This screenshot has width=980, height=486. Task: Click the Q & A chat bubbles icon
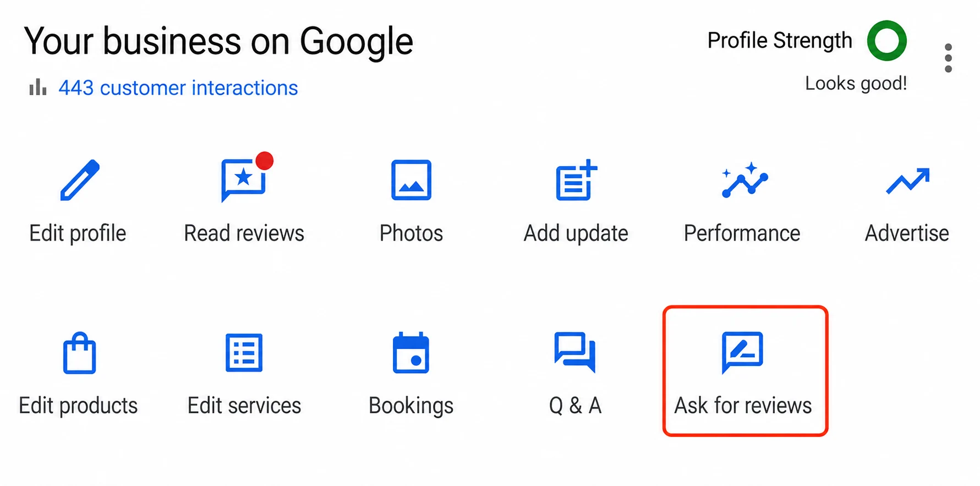coord(575,352)
